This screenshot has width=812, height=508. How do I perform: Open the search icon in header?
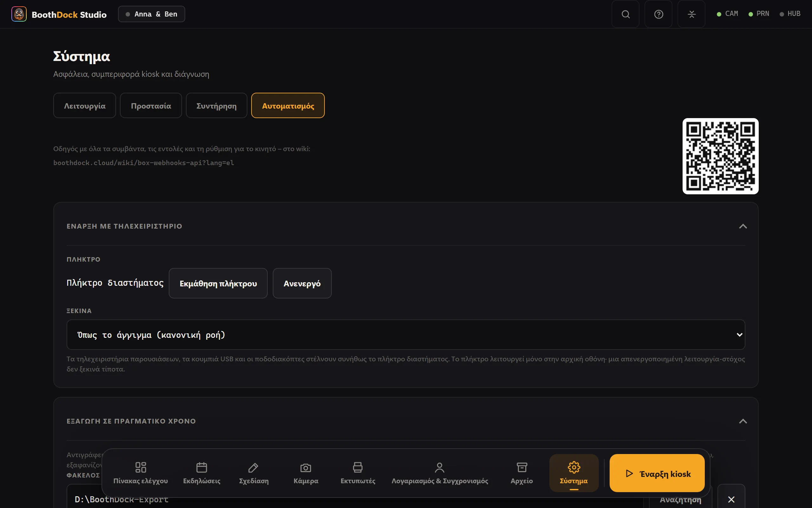click(x=625, y=14)
